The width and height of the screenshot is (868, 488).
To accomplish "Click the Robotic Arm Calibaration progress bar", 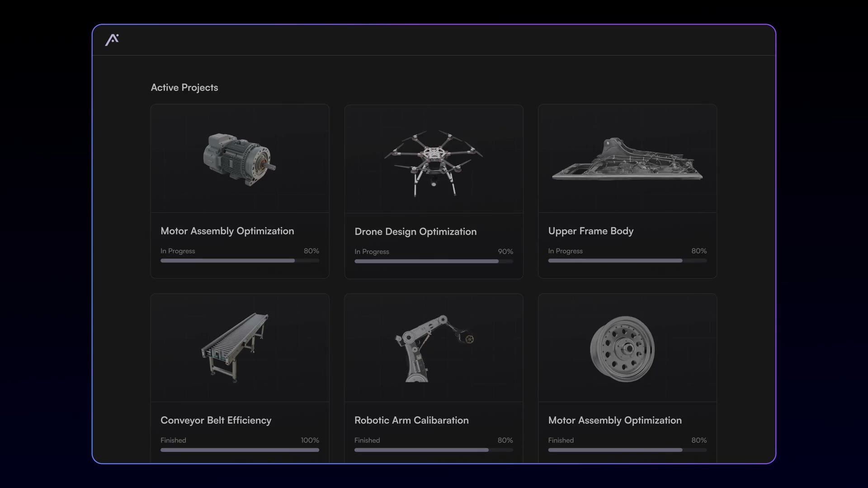I will tap(434, 450).
